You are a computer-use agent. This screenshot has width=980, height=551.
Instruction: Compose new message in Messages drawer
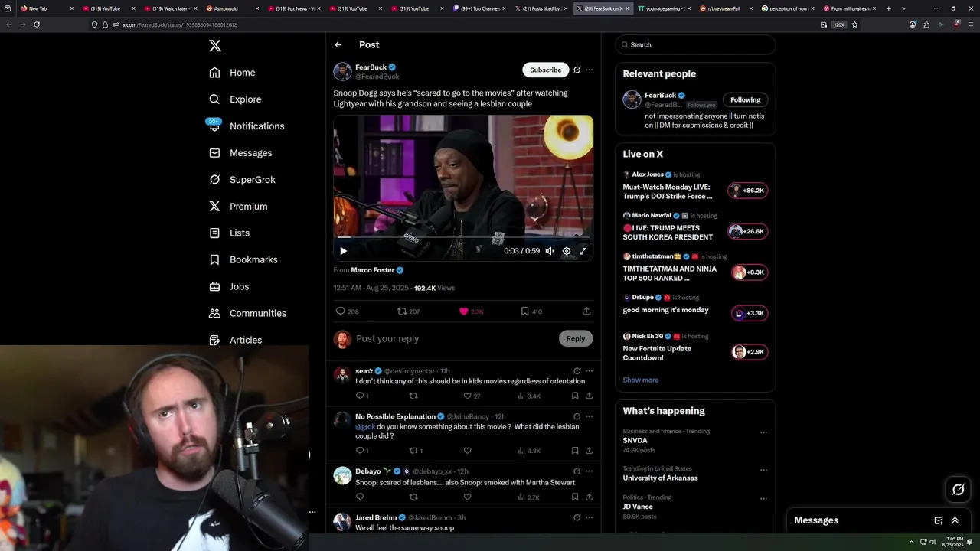click(x=939, y=520)
